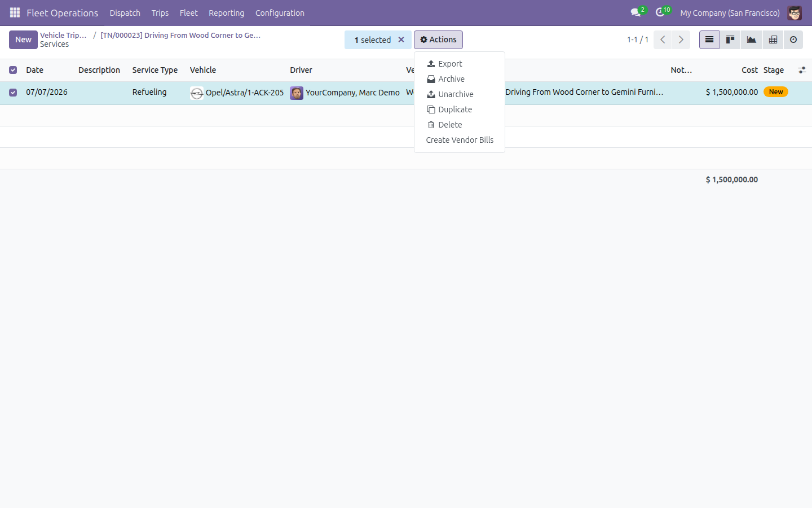Choose Duplicate from Actions menu

(460, 110)
